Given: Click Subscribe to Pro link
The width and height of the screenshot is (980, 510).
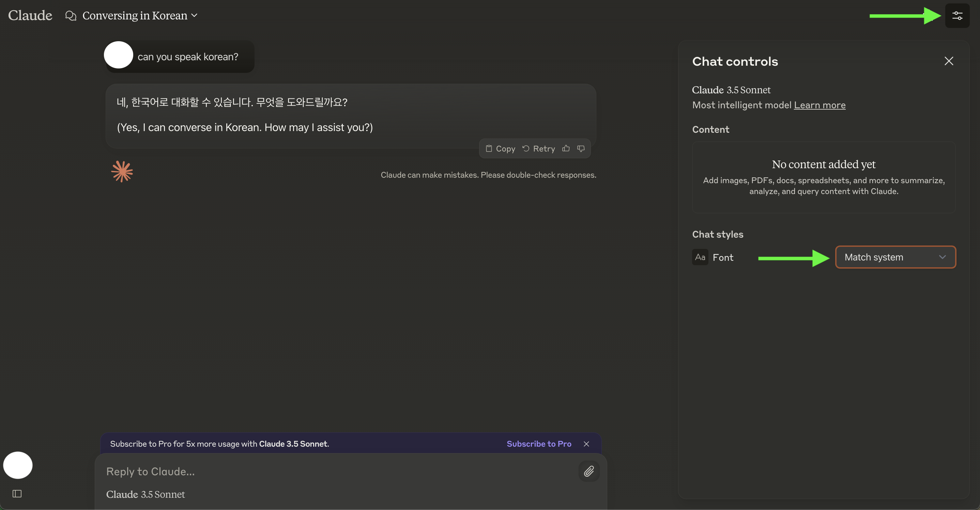Looking at the screenshot, I should 539,444.
